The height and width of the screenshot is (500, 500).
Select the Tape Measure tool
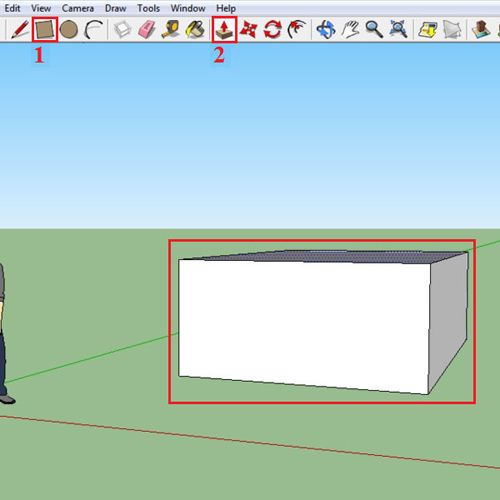(x=171, y=30)
